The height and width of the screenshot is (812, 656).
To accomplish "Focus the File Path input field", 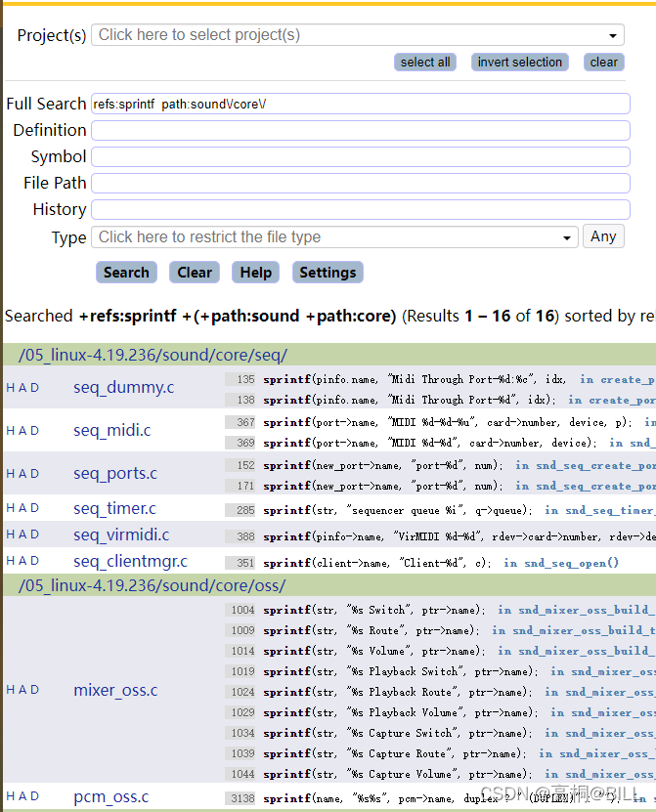I will point(361,183).
